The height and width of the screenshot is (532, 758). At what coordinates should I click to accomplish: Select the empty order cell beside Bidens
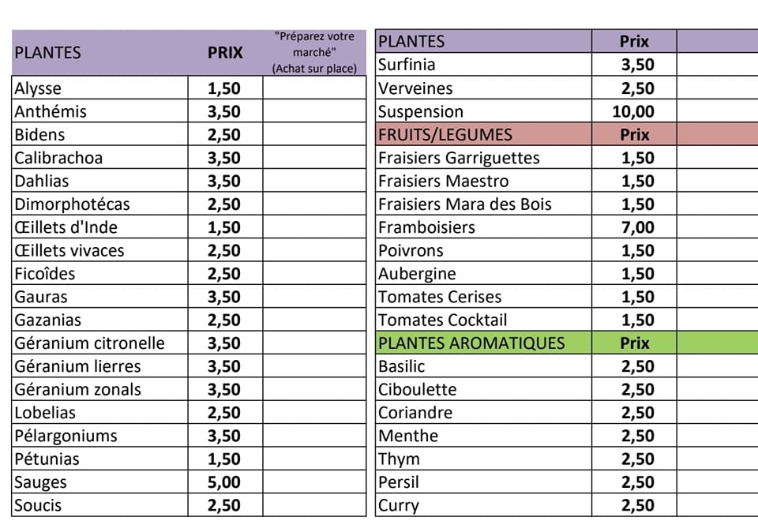(315, 134)
